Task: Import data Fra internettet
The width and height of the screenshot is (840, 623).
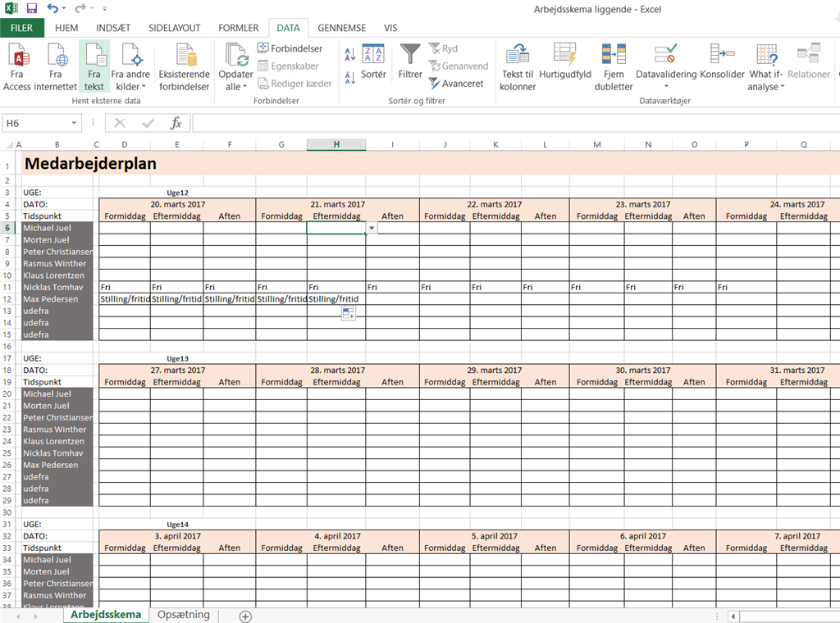Action: 55,67
